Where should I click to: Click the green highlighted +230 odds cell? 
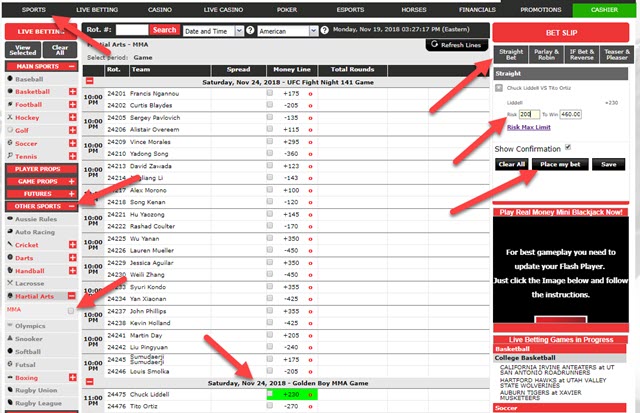pos(291,394)
